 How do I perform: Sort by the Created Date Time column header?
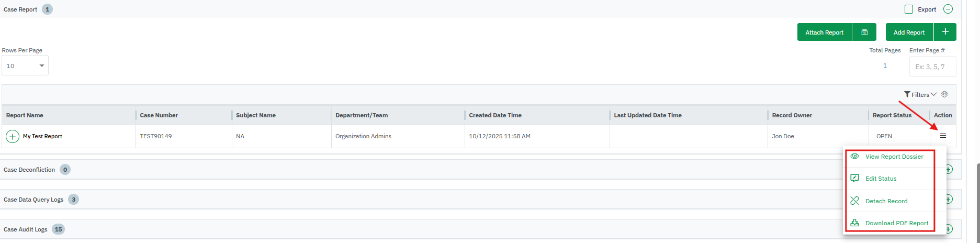(x=495, y=115)
